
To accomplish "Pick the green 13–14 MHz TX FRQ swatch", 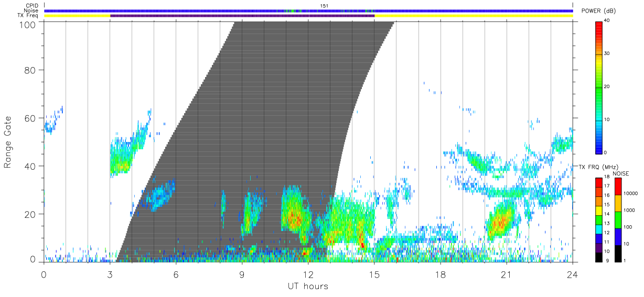I will 598,219.
